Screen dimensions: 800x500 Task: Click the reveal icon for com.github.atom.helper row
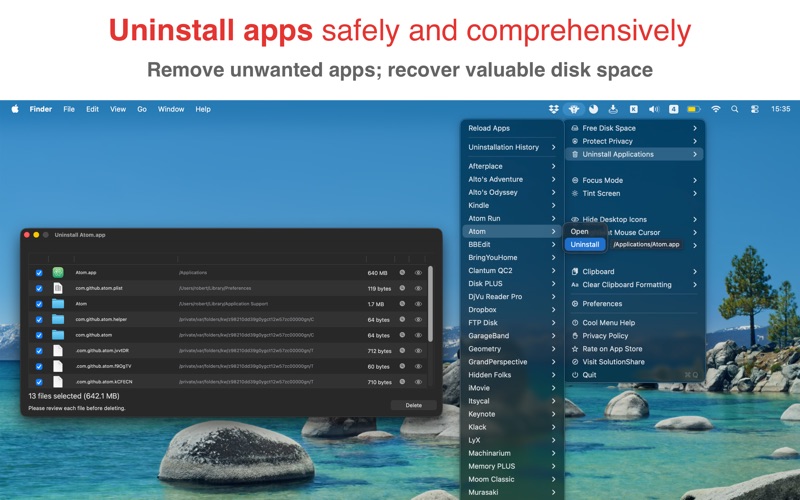point(402,319)
